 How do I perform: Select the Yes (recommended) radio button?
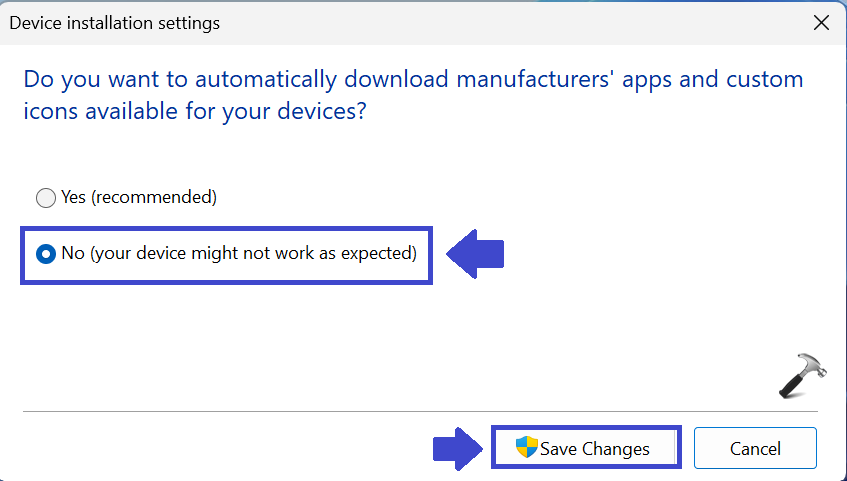tap(46, 198)
